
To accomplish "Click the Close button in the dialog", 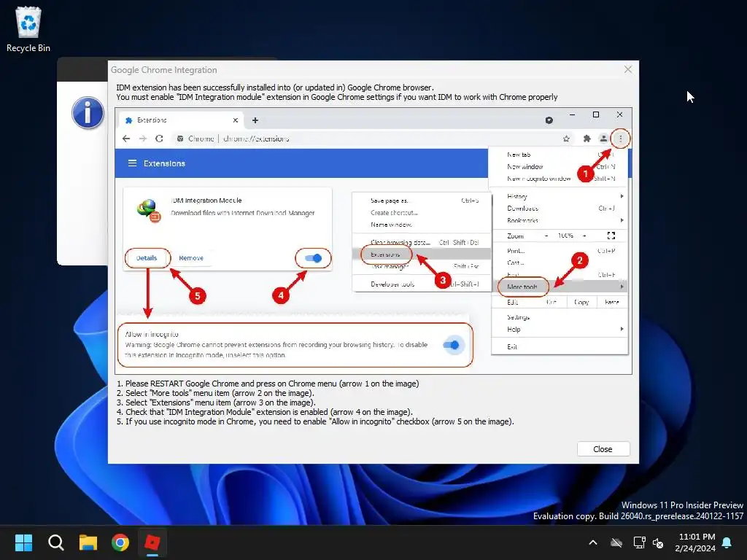I will [603, 449].
